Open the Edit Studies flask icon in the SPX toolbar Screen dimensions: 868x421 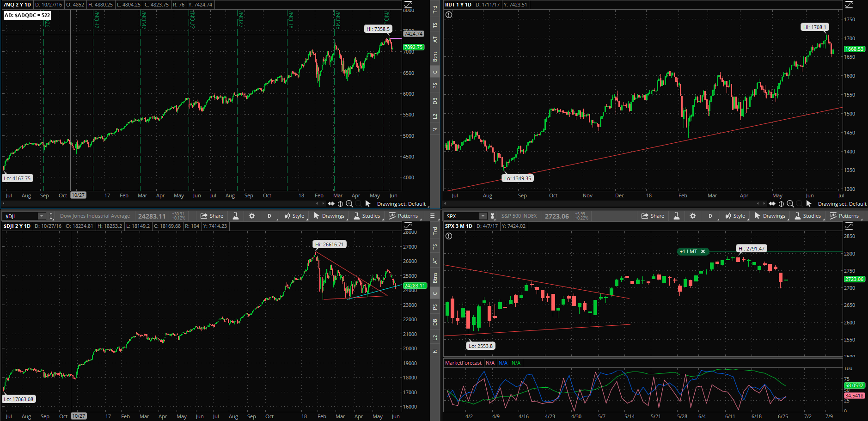pyautogui.click(x=676, y=216)
